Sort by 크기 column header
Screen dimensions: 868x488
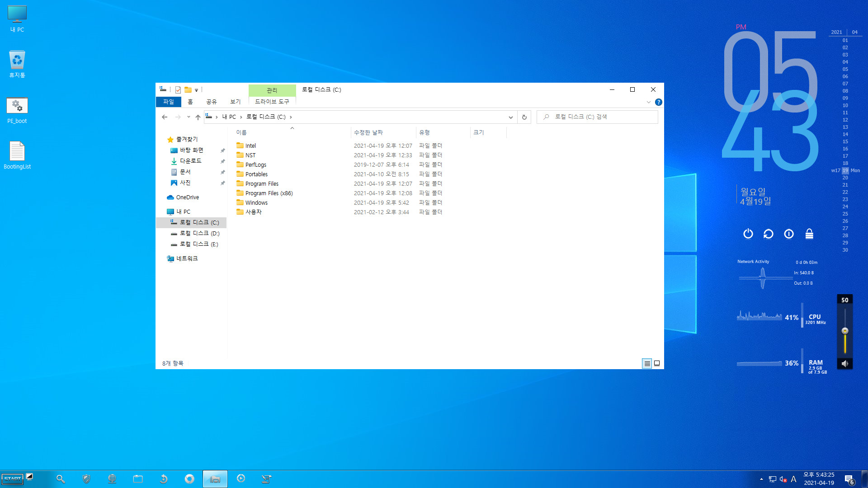488,132
